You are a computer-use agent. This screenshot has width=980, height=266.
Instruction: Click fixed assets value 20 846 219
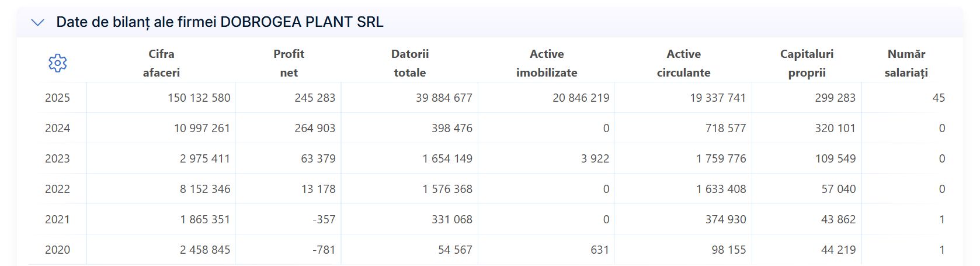tap(581, 98)
